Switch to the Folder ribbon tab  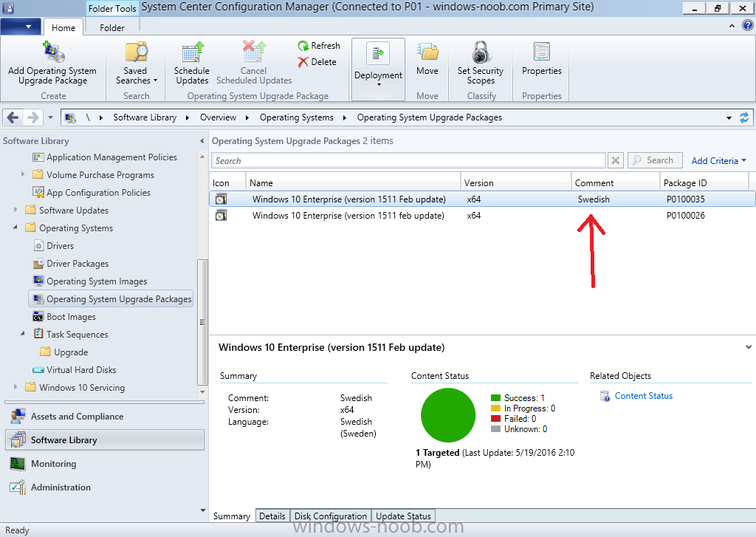click(x=112, y=27)
